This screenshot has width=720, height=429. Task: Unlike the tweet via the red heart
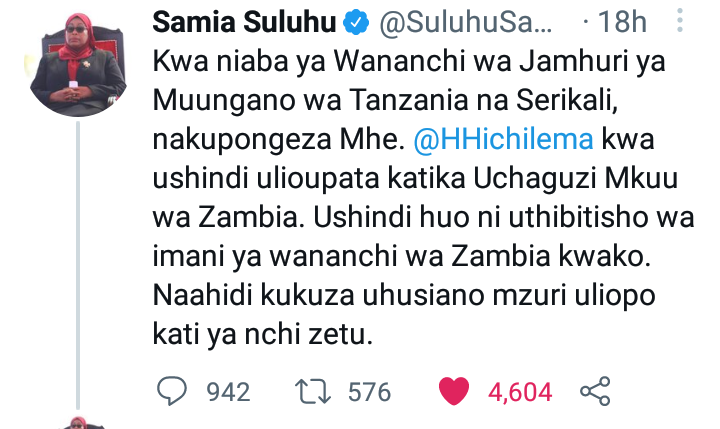pos(454,391)
